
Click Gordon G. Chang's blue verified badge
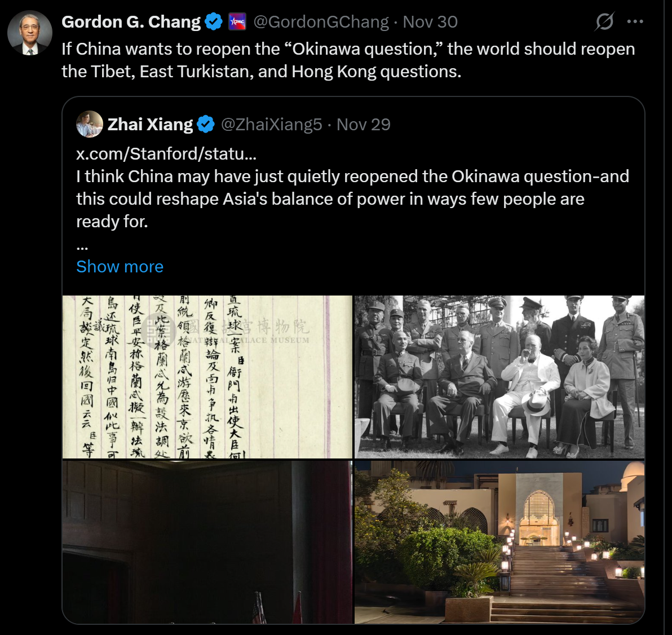tap(214, 22)
